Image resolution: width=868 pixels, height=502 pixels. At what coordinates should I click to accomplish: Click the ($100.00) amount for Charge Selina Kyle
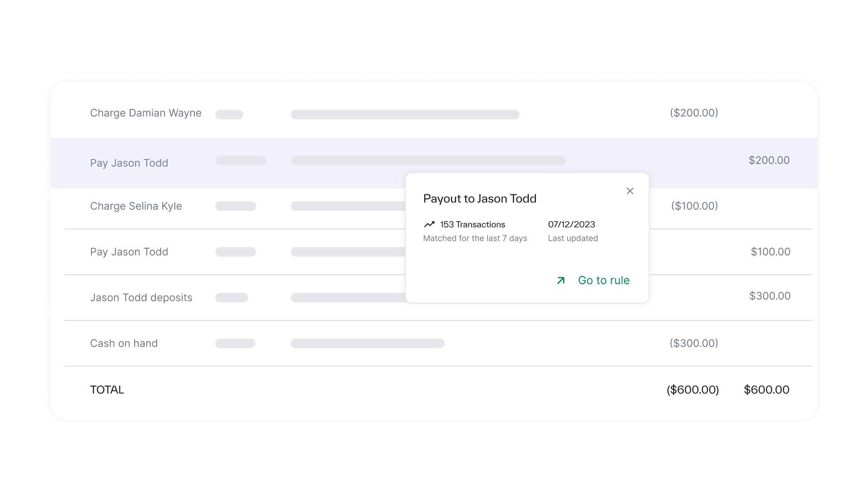tap(694, 206)
